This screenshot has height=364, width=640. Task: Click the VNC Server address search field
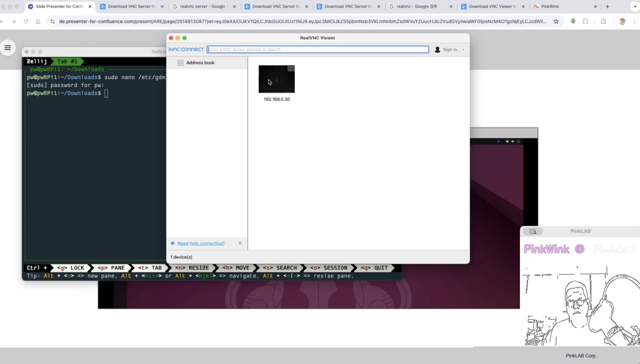click(318, 50)
